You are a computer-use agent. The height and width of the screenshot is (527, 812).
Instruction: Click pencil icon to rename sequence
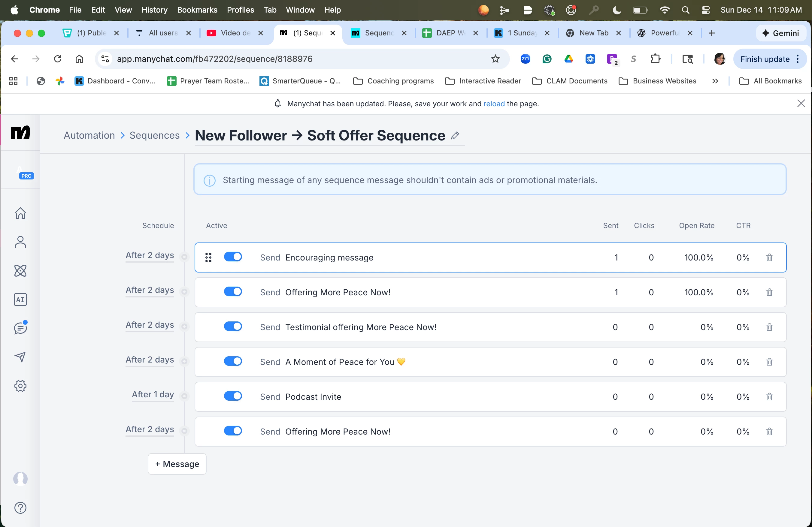point(455,136)
